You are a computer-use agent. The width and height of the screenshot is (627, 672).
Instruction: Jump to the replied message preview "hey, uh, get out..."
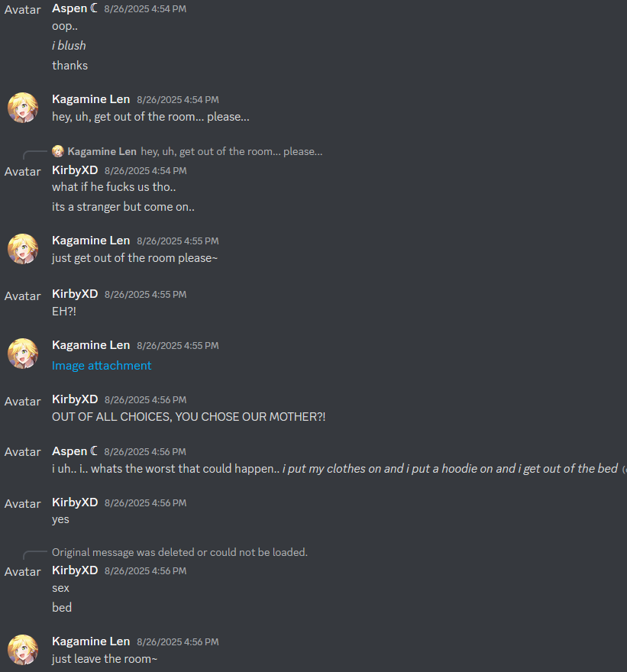coord(232,152)
